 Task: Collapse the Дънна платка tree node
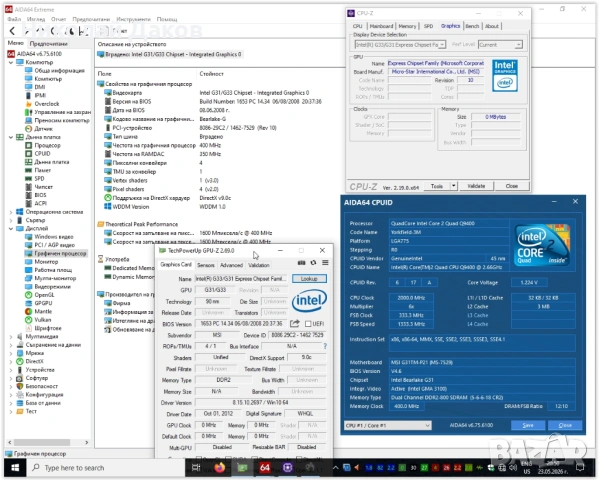click(x=11, y=137)
